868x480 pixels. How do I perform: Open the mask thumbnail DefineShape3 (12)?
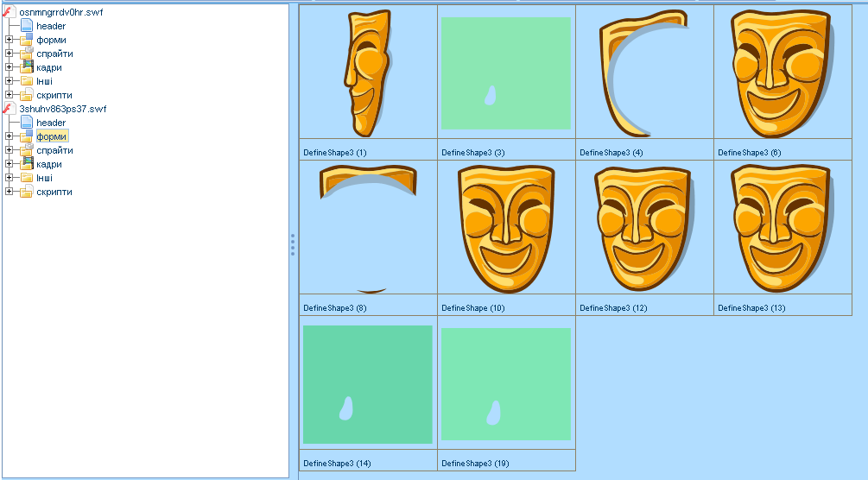point(644,228)
